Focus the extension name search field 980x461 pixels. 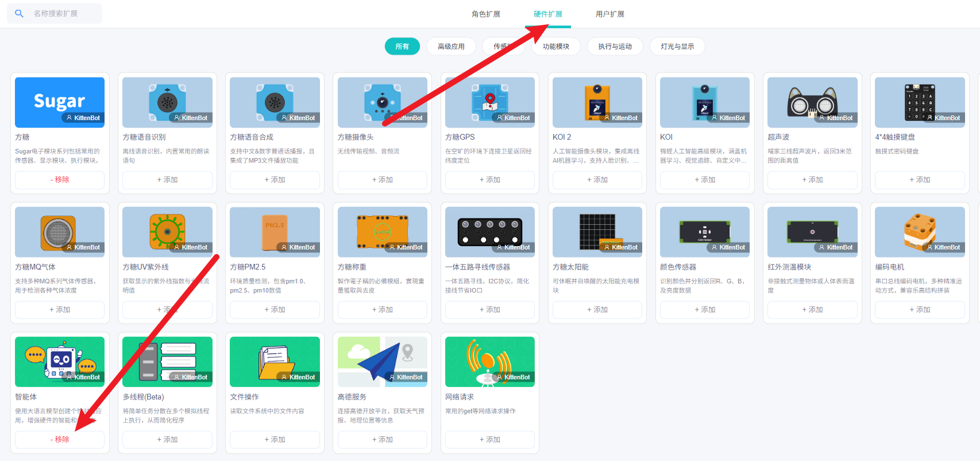pos(55,13)
